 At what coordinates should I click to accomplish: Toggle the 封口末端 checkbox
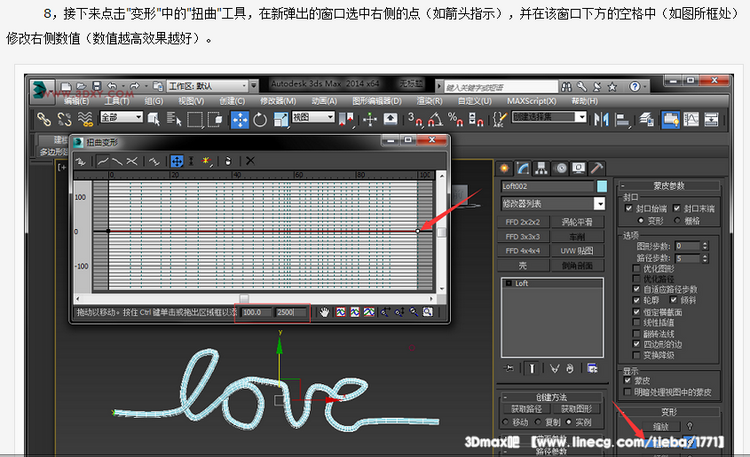pyautogui.click(x=676, y=208)
